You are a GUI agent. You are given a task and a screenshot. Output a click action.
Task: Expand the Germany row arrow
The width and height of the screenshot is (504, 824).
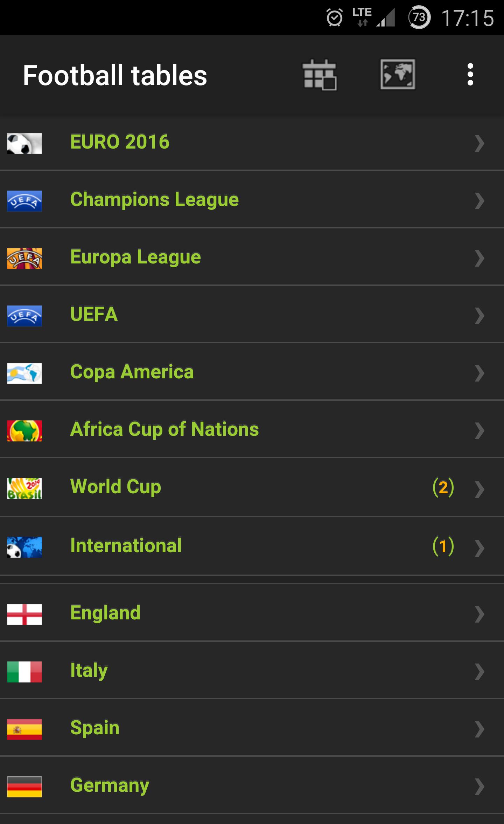[x=479, y=787]
